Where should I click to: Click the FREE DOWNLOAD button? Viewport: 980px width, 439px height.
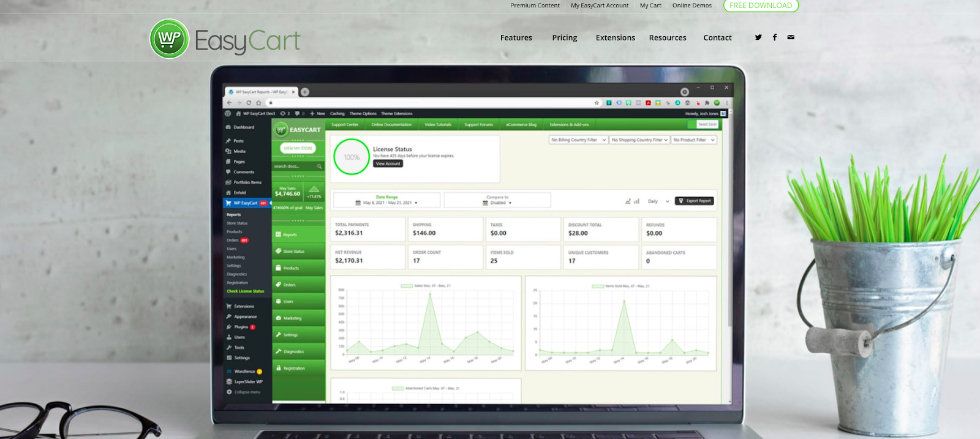pyautogui.click(x=761, y=6)
